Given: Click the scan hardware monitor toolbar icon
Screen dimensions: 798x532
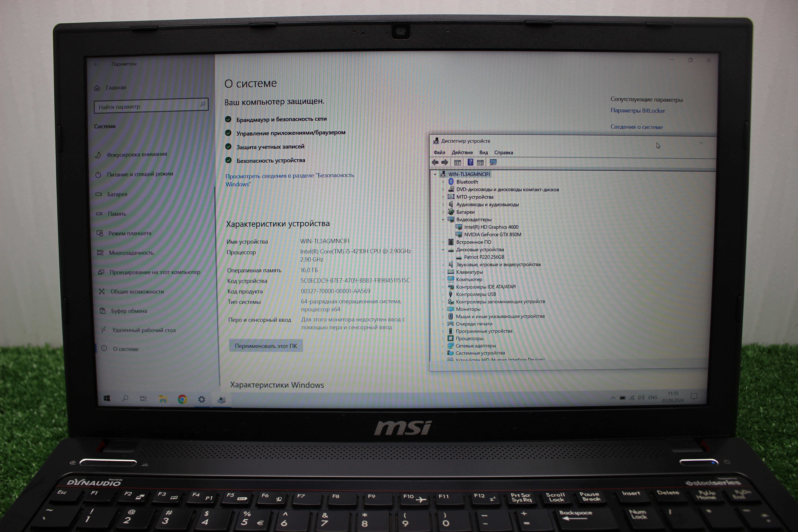Looking at the screenshot, I should point(493,163).
